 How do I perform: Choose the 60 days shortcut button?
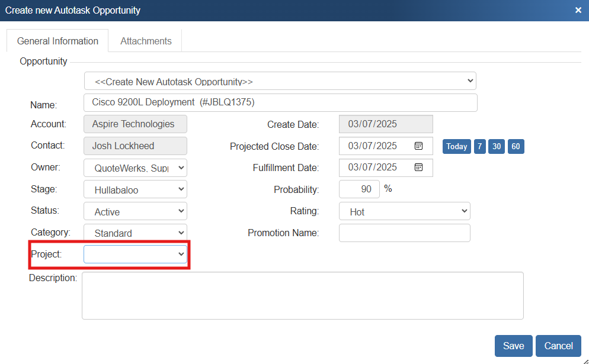coord(516,146)
